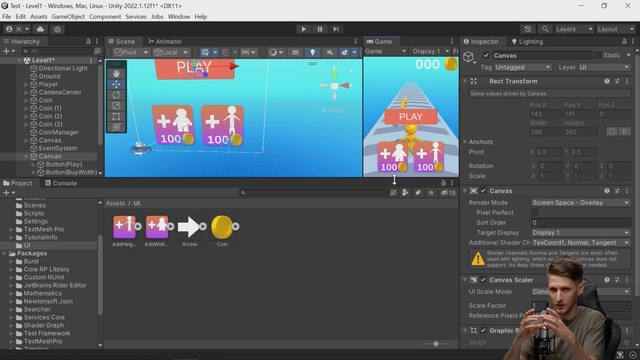The height and width of the screenshot is (360, 640).
Task: Adjust the Project icon size slider
Action: [x=436, y=344]
